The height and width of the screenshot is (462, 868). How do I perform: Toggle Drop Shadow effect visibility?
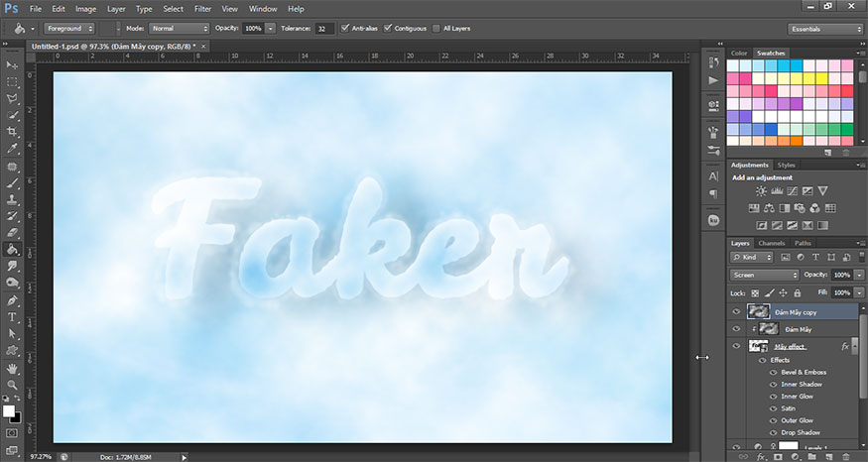pos(774,432)
